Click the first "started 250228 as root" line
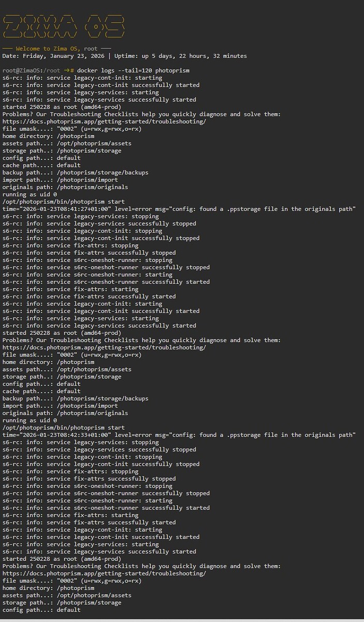Viewport: 364px width, 622px height. point(62,107)
